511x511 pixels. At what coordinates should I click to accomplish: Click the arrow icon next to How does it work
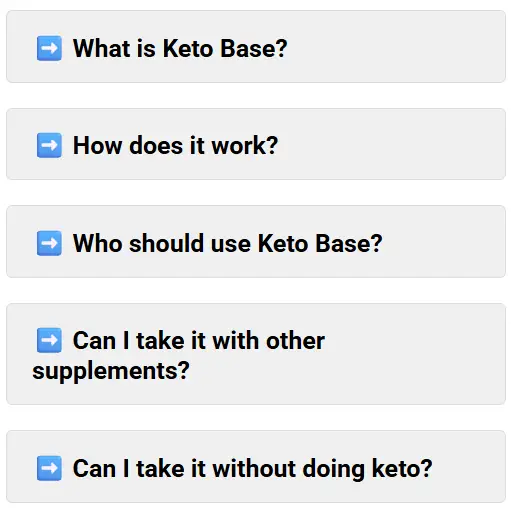click(x=49, y=145)
